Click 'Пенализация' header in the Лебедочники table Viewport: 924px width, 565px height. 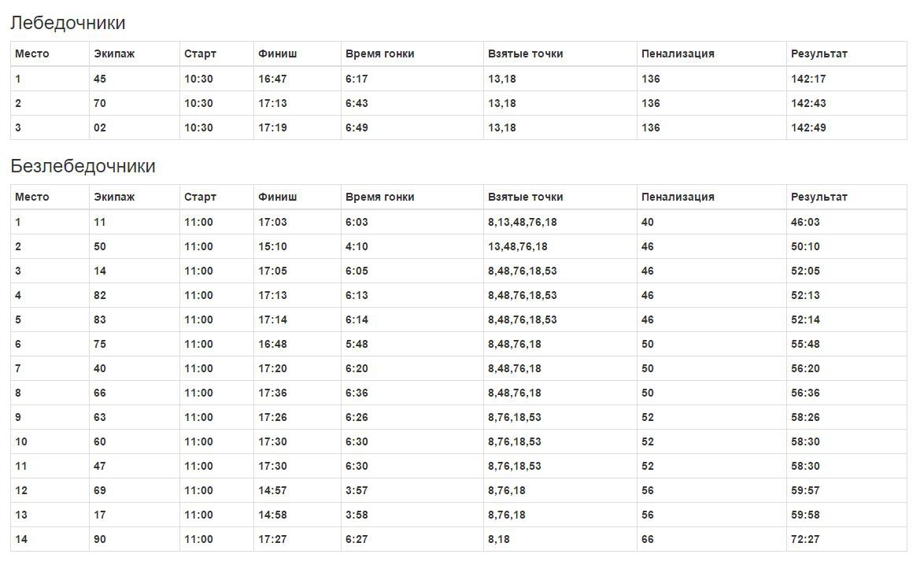pyautogui.click(x=678, y=54)
